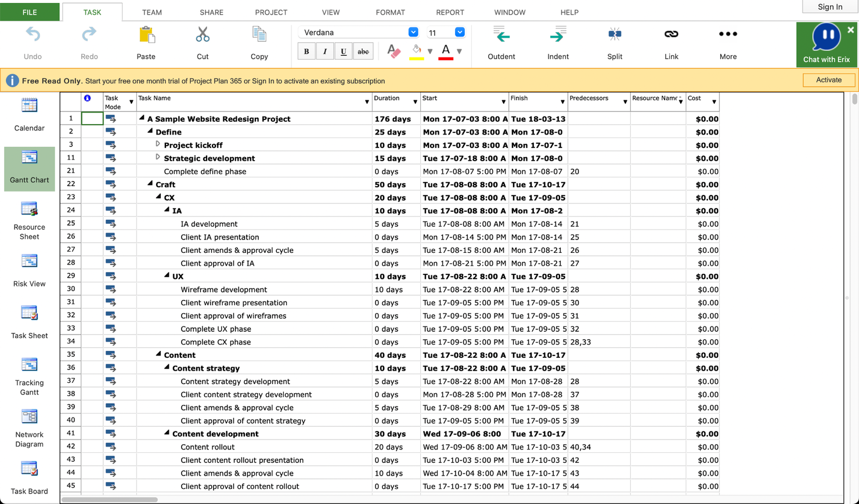
Task: Open the Risk View
Action: [x=29, y=270]
